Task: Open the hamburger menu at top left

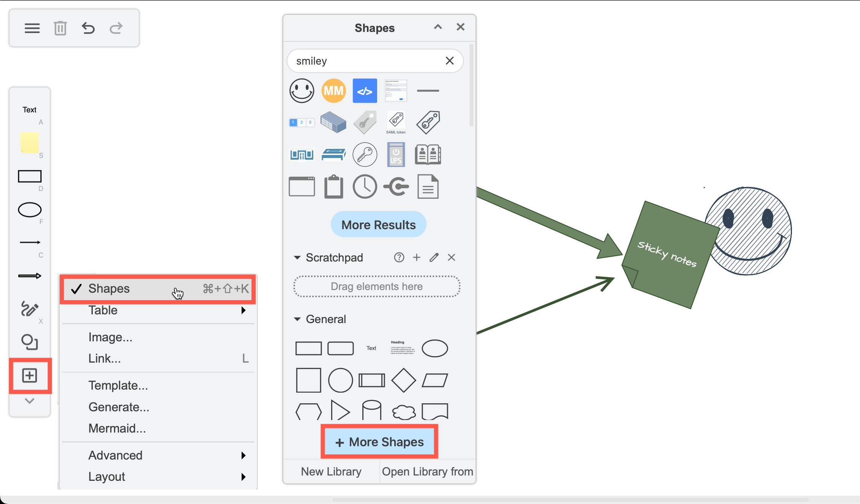Action: (32, 28)
